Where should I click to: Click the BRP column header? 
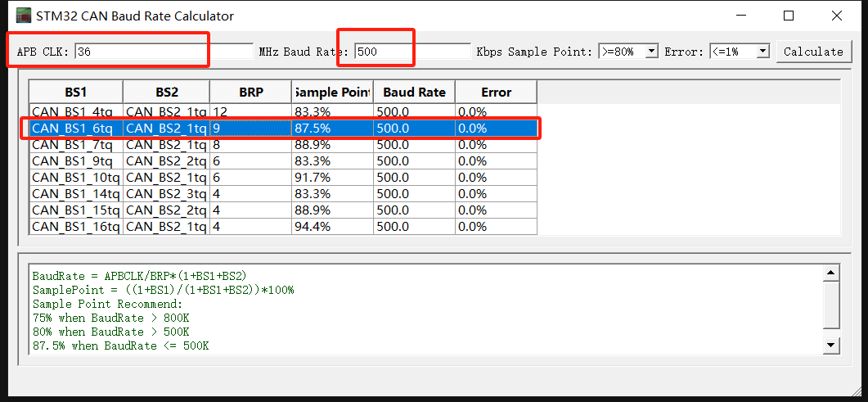pos(251,92)
